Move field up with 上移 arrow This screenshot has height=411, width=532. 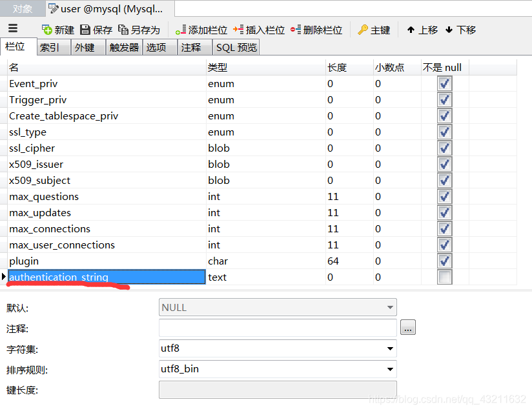coord(422,30)
